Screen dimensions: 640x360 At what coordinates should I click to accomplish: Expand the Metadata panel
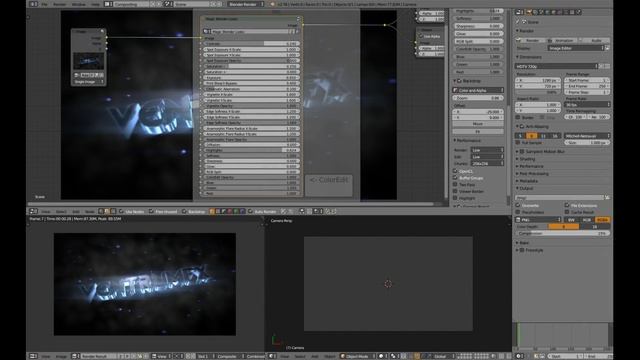(x=527, y=181)
